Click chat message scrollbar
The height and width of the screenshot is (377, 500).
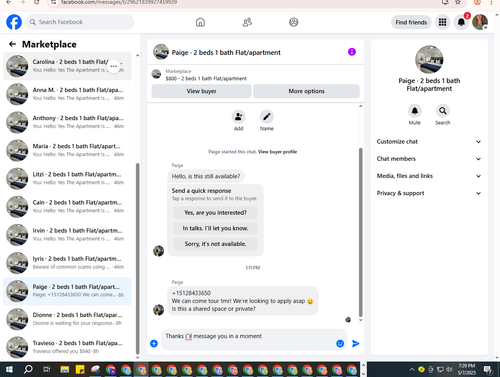[360, 232]
